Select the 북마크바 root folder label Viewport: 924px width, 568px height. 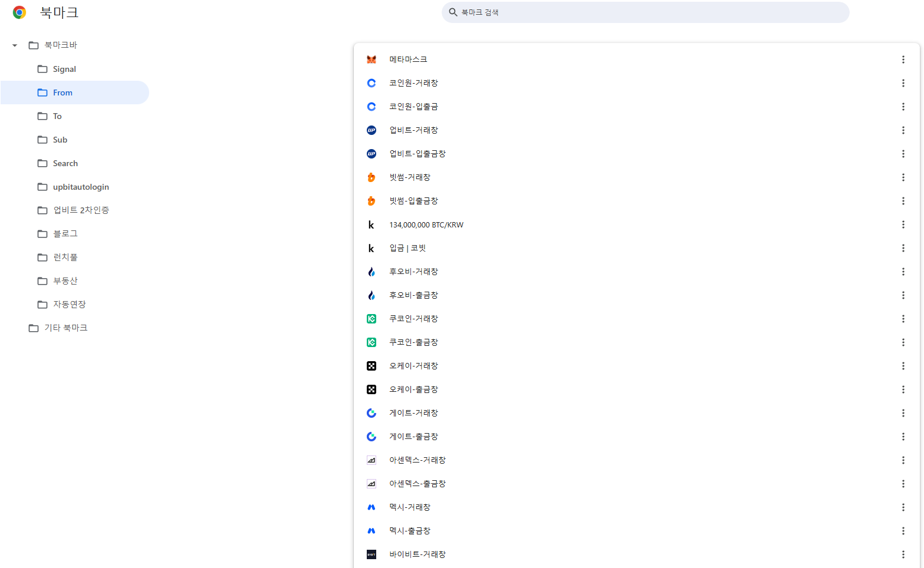coord(61,45)
